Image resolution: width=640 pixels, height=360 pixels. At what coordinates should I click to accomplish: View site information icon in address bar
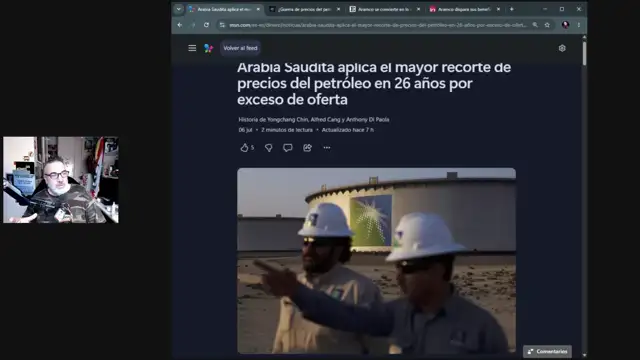pos(222,25)
